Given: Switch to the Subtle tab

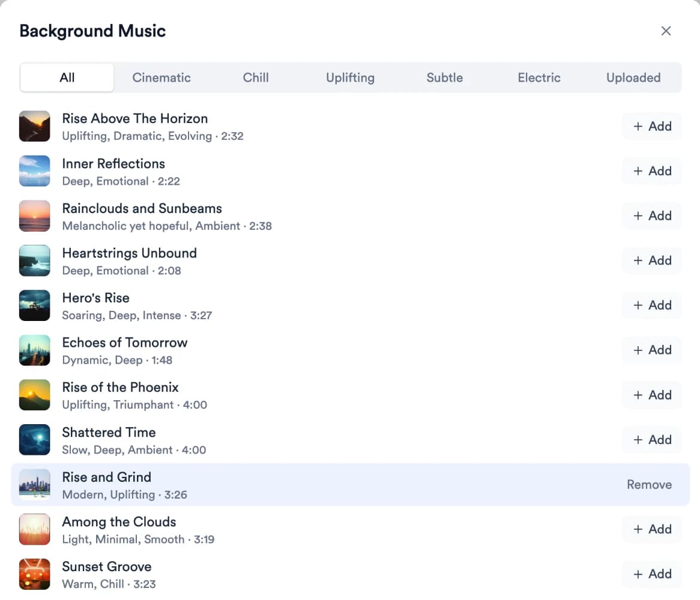Looking at the screenshot, I should click(x=445, y=77).
